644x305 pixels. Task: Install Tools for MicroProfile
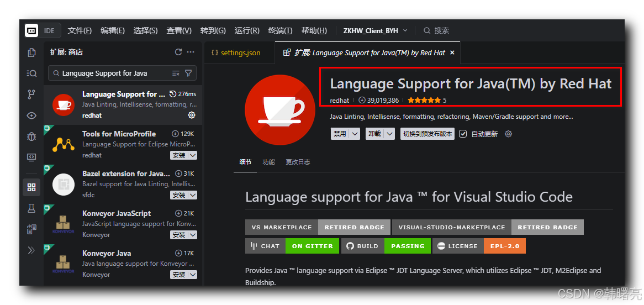click(x=179, y=155)
